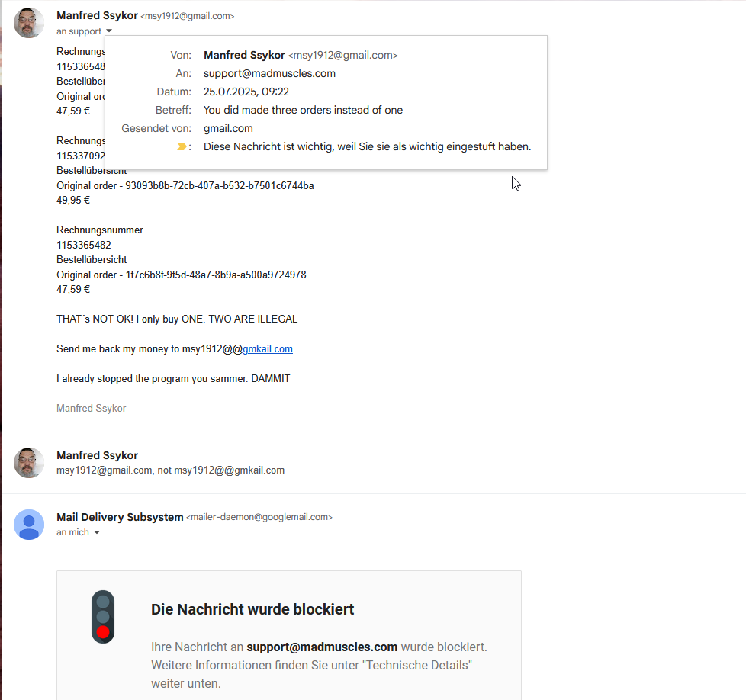Click the subject "You did made three orders"
The image size is (746, 700).
click(303, 110)
